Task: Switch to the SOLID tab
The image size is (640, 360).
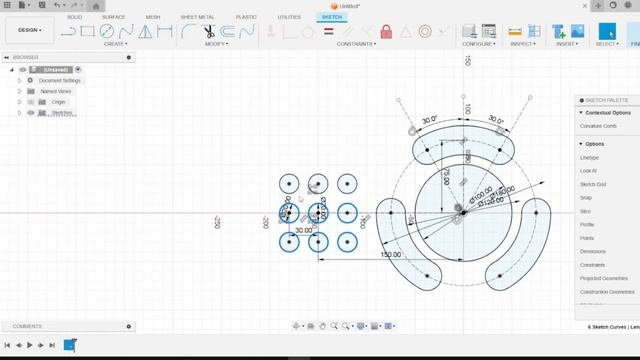Action: pyautogui.click(x=74, y=17)
